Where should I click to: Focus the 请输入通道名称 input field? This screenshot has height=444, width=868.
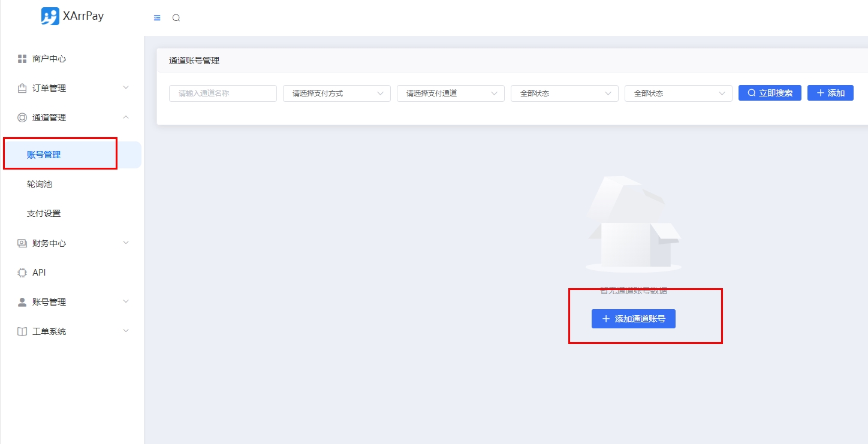pos(222,93)
